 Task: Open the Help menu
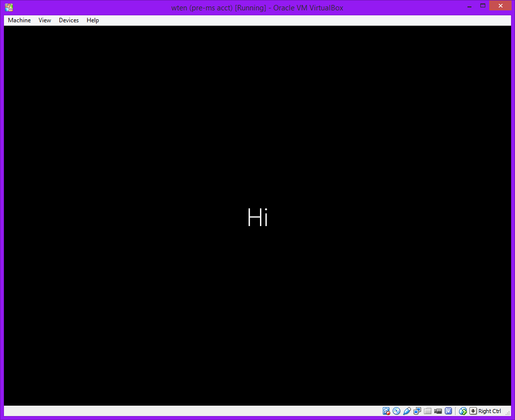93,20
